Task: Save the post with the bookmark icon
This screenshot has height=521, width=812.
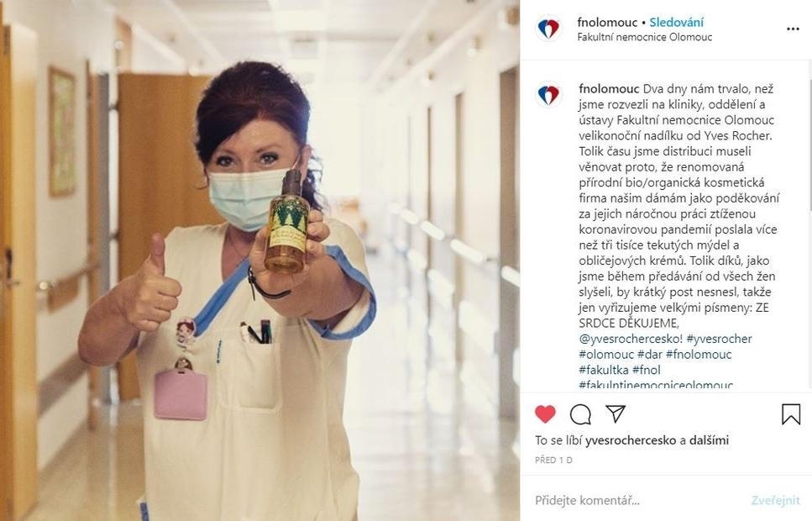Action: (x=791, y=414)
